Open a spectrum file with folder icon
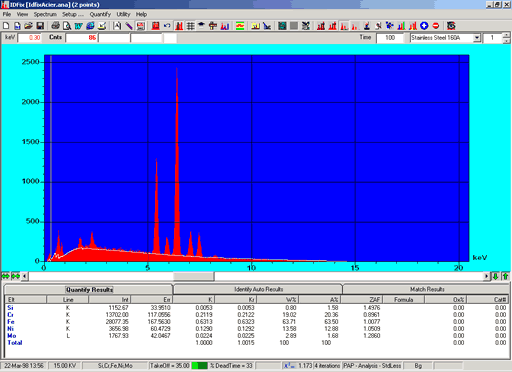 [29, 26]
